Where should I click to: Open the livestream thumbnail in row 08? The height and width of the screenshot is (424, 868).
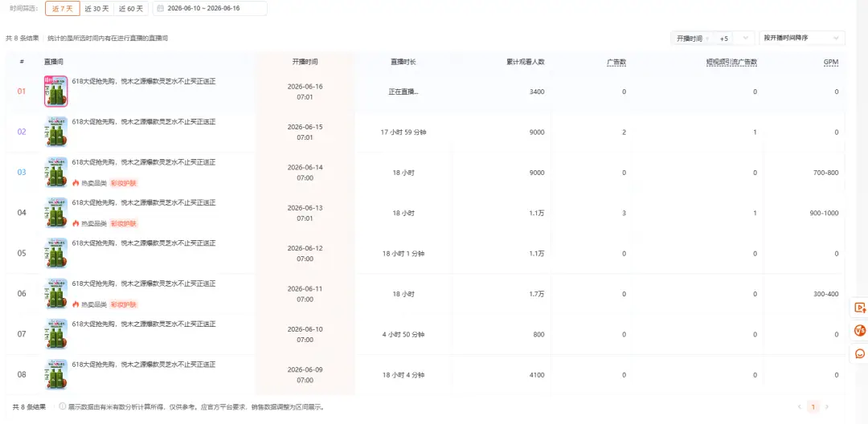click(56, 374)
